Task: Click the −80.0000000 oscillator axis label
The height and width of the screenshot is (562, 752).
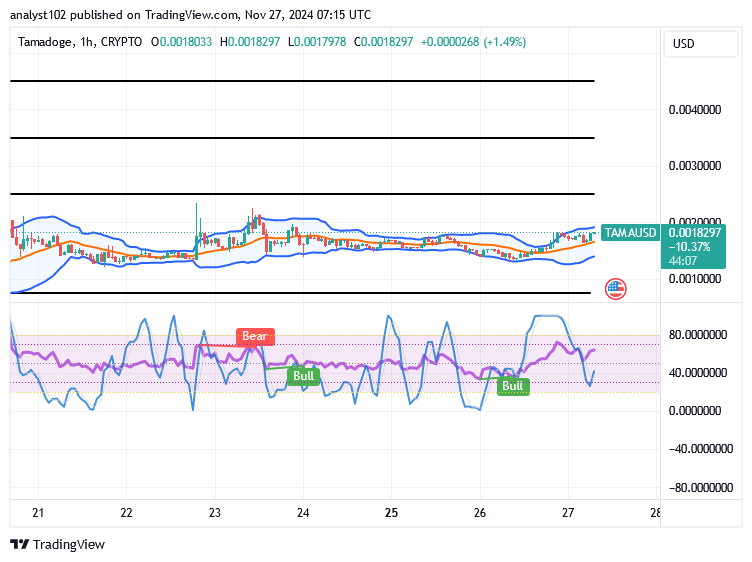Action: point(701,488)
